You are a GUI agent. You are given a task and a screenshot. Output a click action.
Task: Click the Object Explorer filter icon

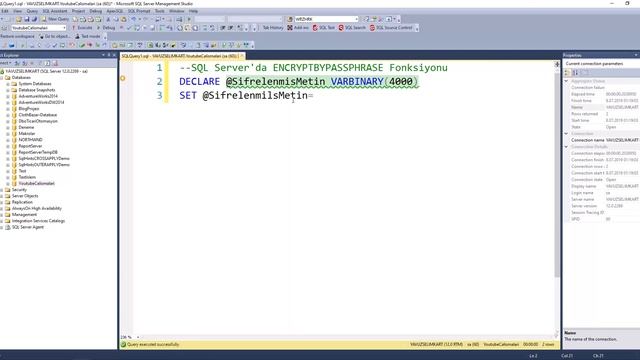(40, 64)
